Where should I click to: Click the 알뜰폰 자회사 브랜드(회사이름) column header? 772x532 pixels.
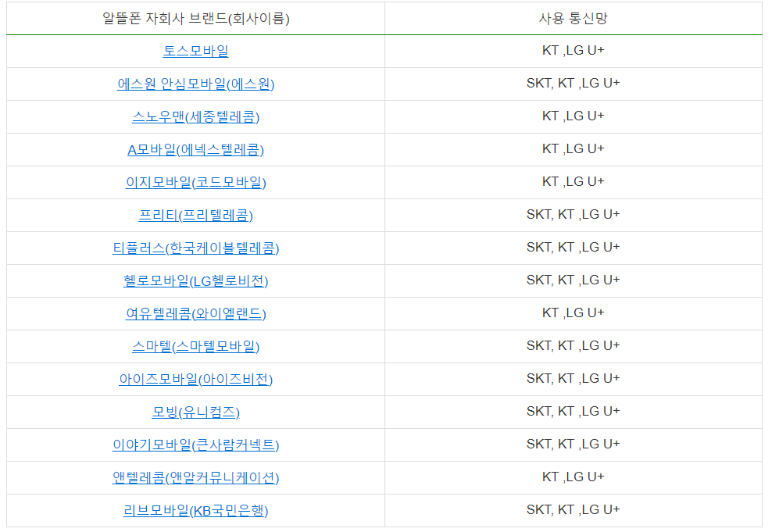(195, 19)
